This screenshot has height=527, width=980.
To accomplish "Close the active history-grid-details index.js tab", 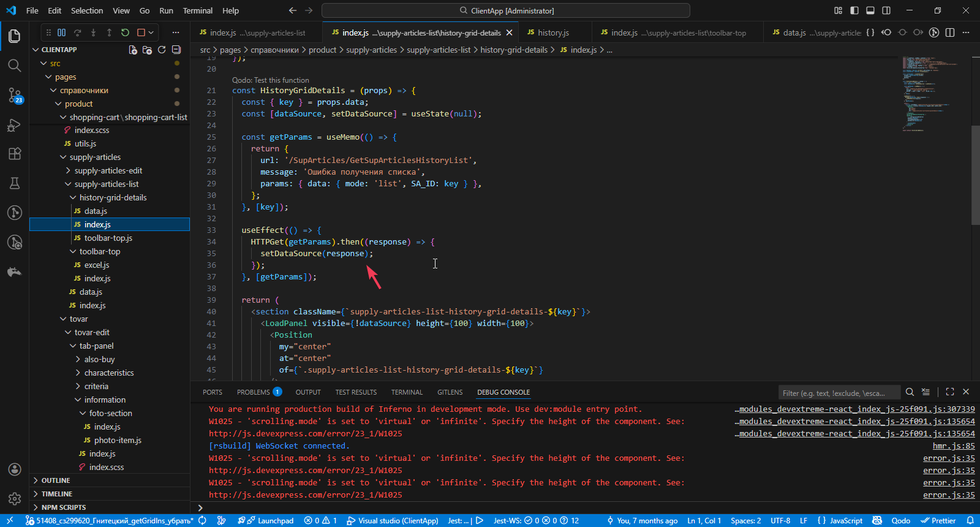I will click(x=510, y=32).
